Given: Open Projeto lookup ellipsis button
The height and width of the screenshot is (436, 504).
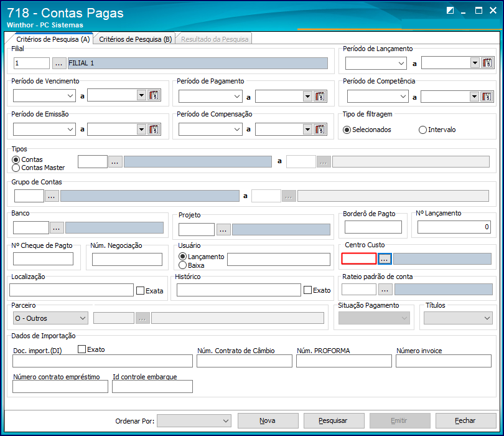Looking at the screenshot, I should (x=223, y=229).
